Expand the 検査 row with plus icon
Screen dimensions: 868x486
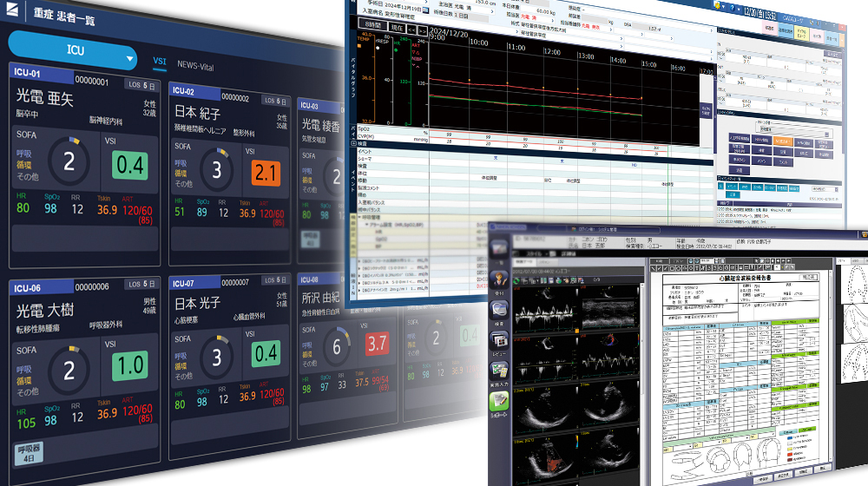click(x=354, y=143)
